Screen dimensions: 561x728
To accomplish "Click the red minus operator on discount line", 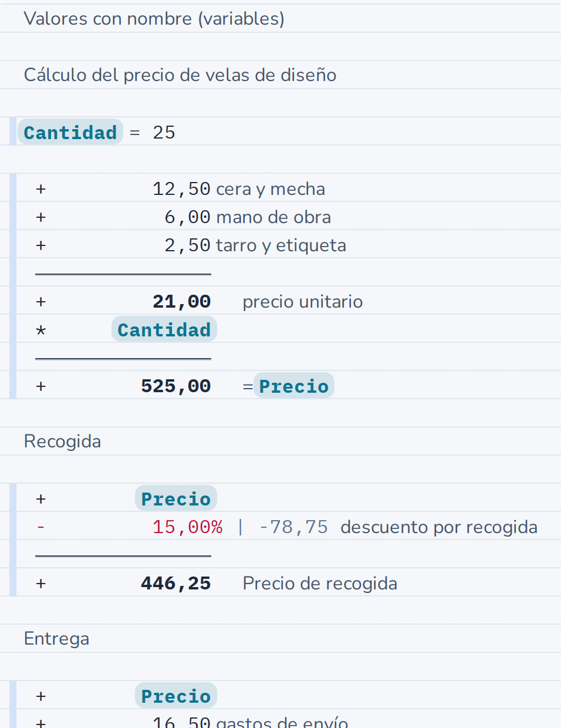I will tap(40, 527).
